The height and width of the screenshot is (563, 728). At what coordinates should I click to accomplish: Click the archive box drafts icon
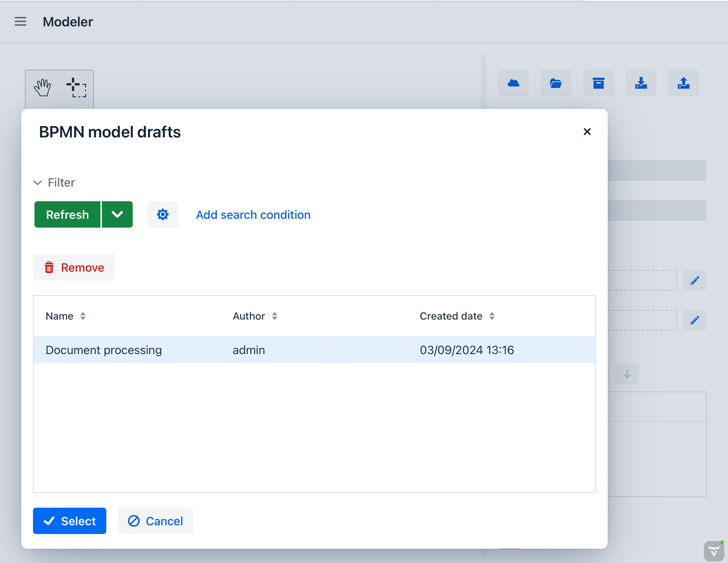point(598,83)
